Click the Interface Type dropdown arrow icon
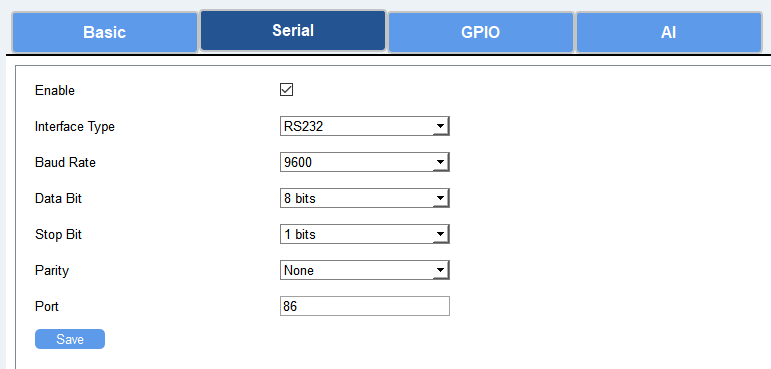Viewport: 771px width, 369px height. click(441, 126)
